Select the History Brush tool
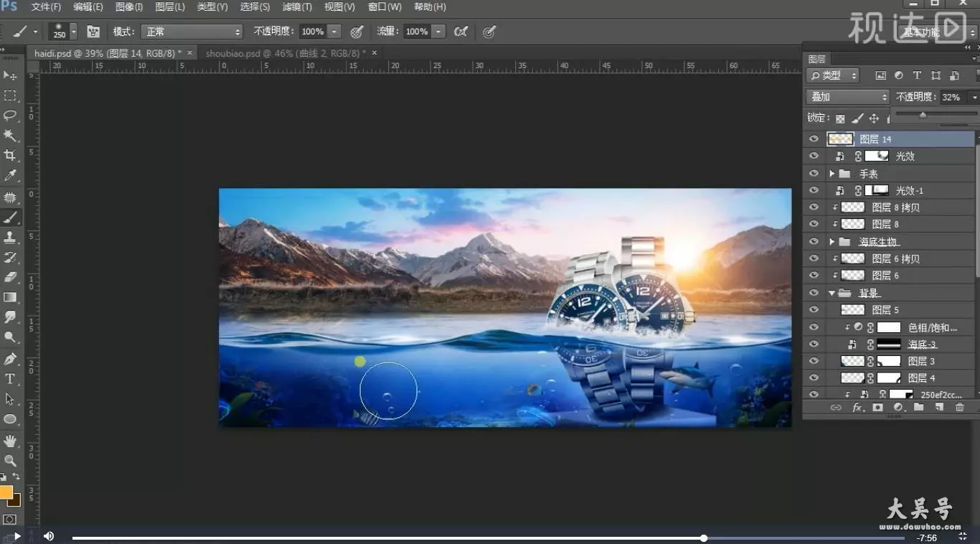The width and height of the screenshot is (980, 544). click(10, 257)
